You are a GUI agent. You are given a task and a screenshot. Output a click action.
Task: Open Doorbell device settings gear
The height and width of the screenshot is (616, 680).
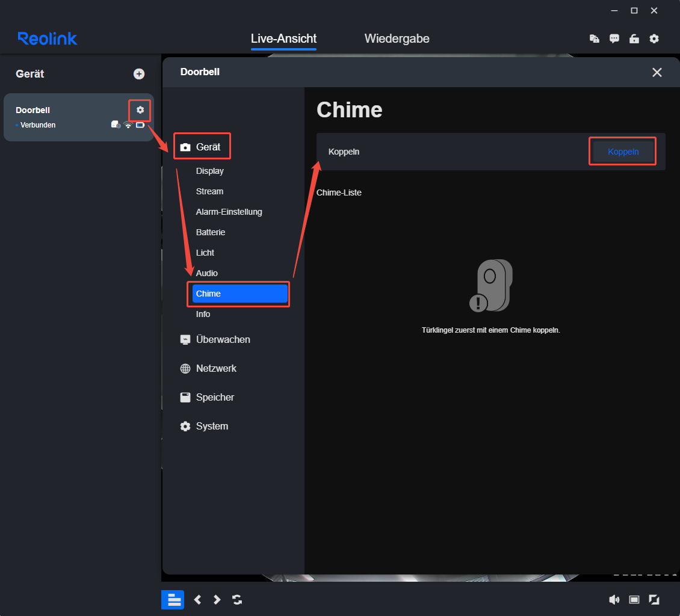click(x=140, y=110)
